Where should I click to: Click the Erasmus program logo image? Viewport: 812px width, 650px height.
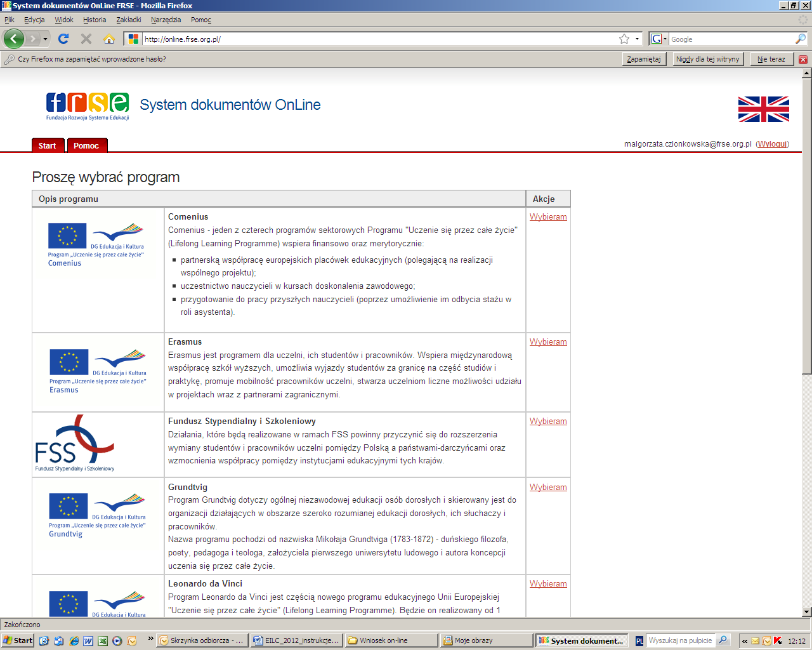[98, 371]
